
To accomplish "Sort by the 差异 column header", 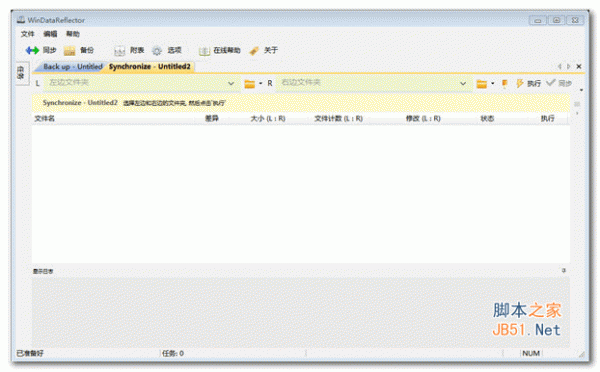I will (212, 119).
